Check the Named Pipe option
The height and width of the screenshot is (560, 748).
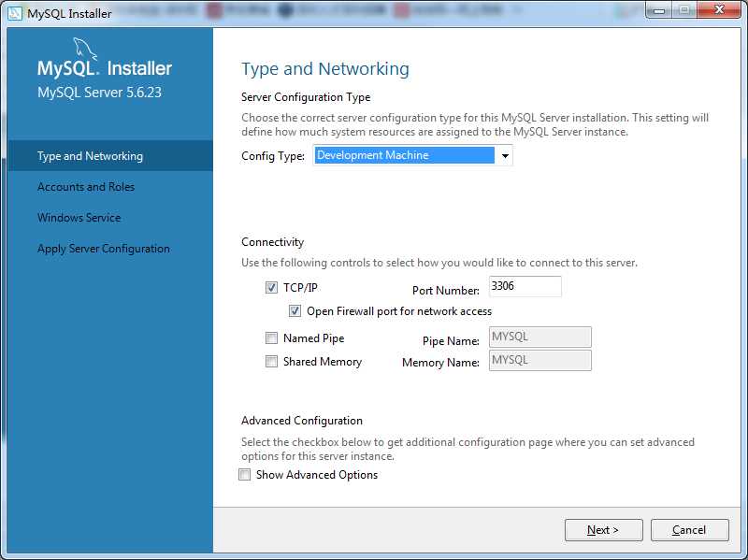[x=271, y=338]
